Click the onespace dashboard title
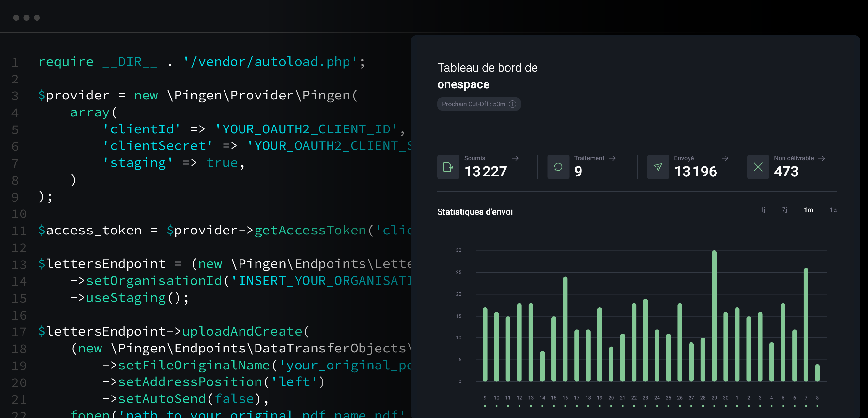This screenshot has height=418, width=868. (463, 84)
